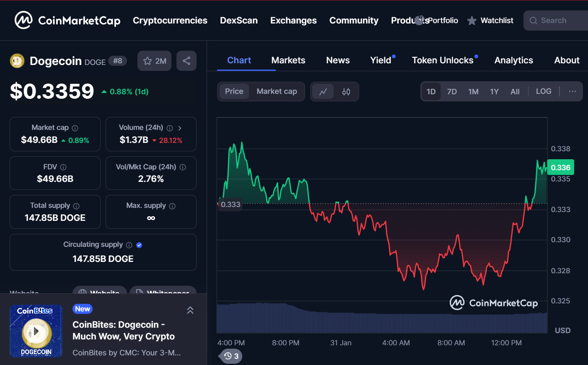Click the current price tag 0.336 on chart
The width and height of the screenshot is (588, 365).
560,167
